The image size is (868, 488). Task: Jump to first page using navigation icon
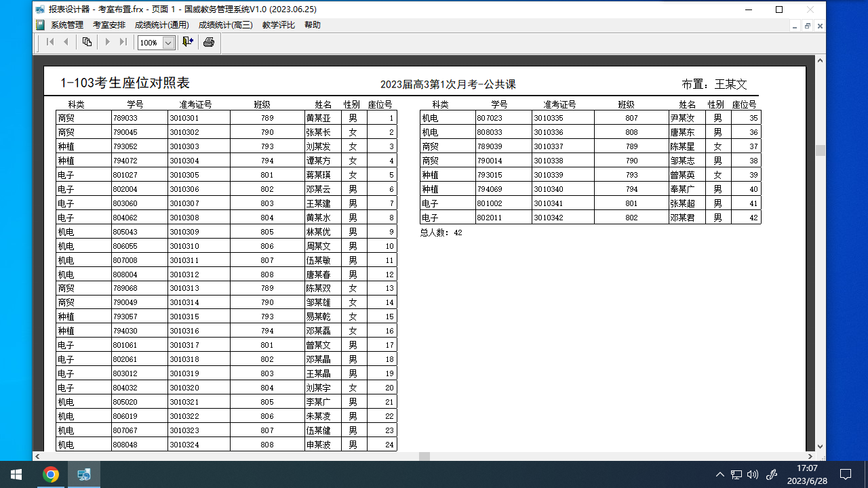(x=50, y=41)
